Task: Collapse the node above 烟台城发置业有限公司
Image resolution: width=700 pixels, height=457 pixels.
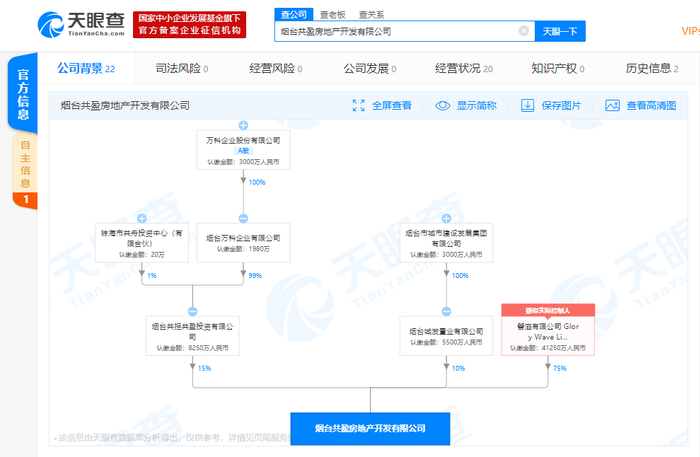Action: tap(446, 312)
